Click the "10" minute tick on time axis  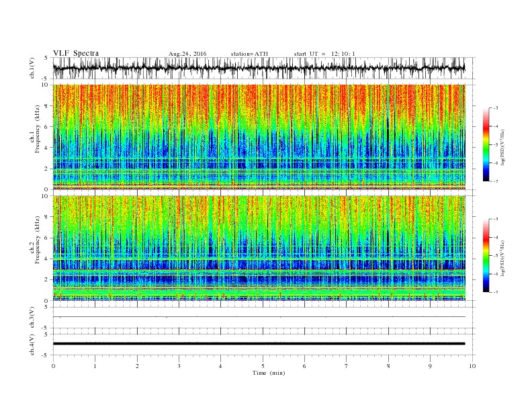tap(472, 366)
